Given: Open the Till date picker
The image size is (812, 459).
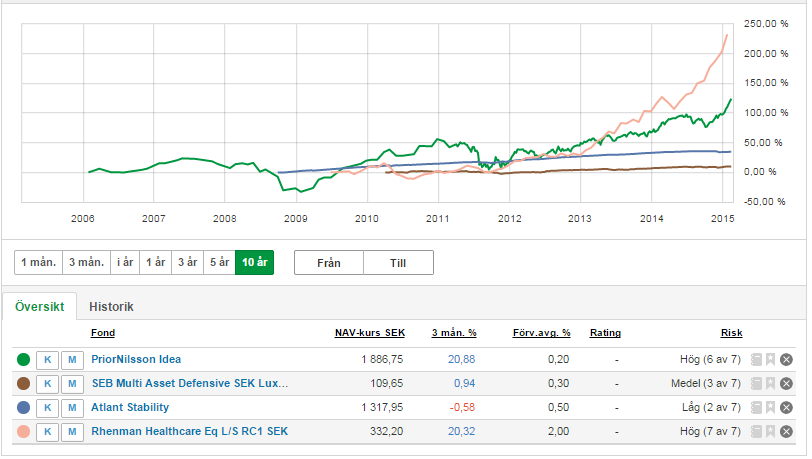Looking at the screenshot, I should click(x=398, y=263).
